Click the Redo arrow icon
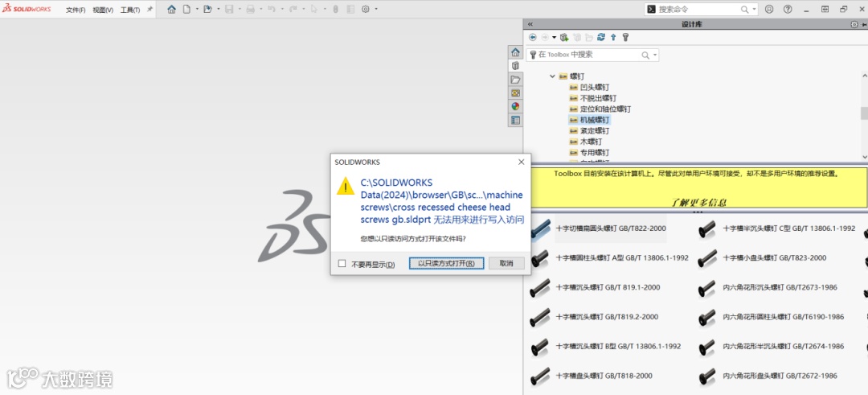This screenshot has height=395, width=868. click(293, 9)
